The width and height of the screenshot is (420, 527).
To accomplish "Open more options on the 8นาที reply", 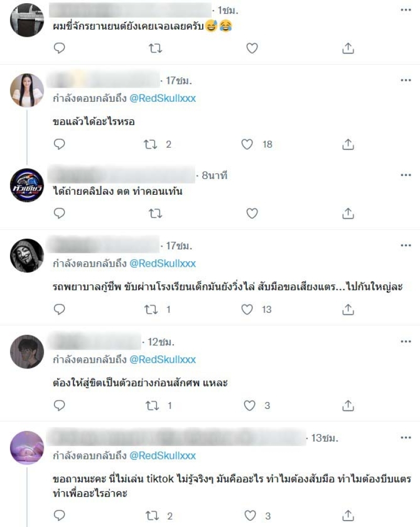I will (406, 175).
